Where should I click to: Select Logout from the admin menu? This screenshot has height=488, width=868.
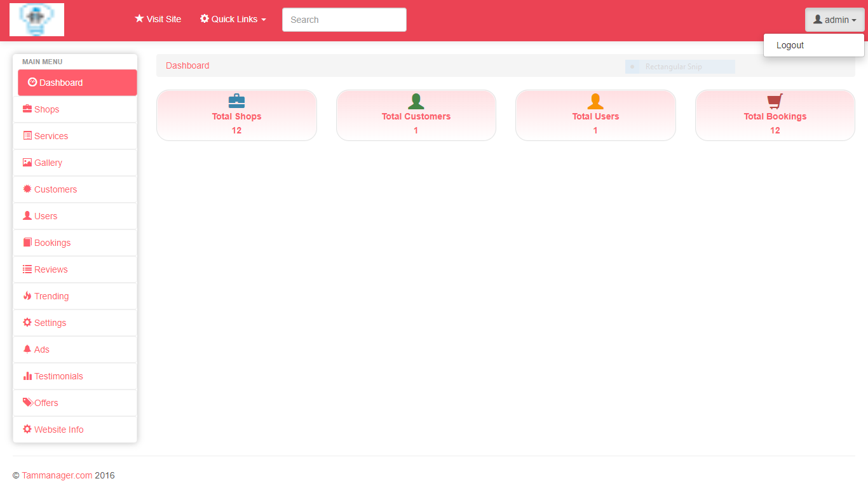790,45
